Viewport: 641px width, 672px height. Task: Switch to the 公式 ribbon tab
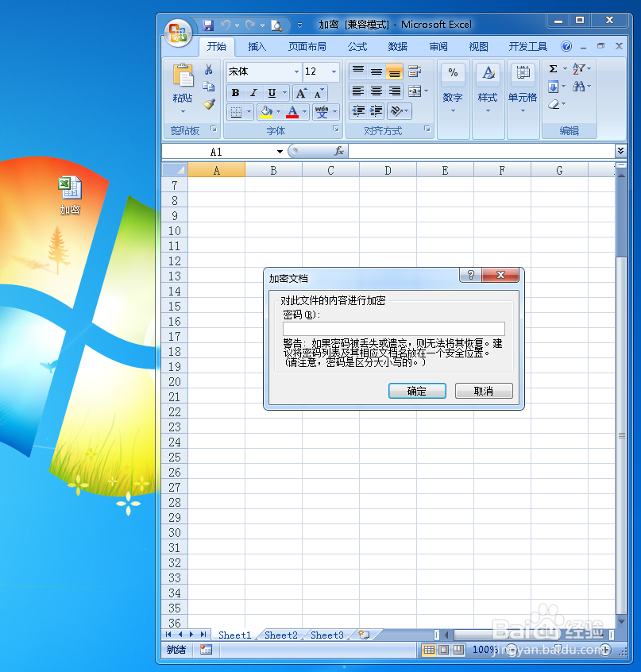coord(357,46)
